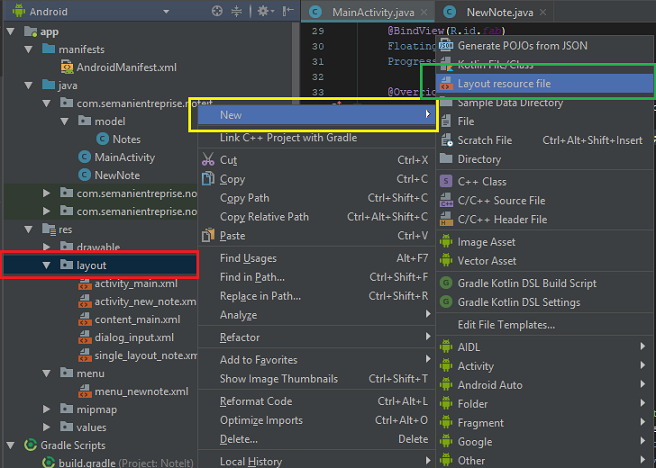The height and width of the screenshot is (468, 656).
Task: Open dialog_input.xml layout file
Action: [x=126, y=338]
